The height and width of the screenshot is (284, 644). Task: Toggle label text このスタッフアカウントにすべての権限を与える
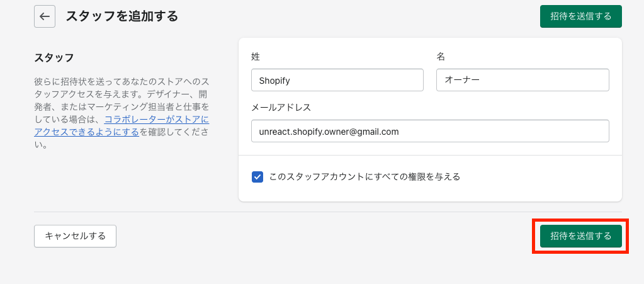click(x=364, y=177)
